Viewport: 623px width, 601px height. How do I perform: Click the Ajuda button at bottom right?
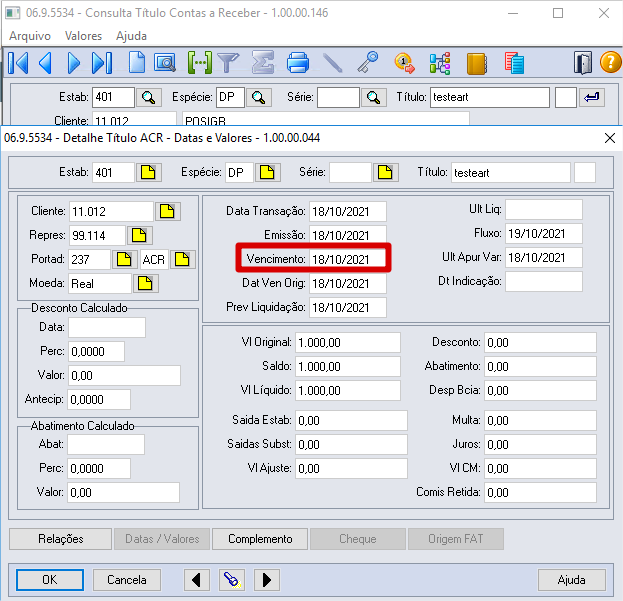click(x=572, y=580)
